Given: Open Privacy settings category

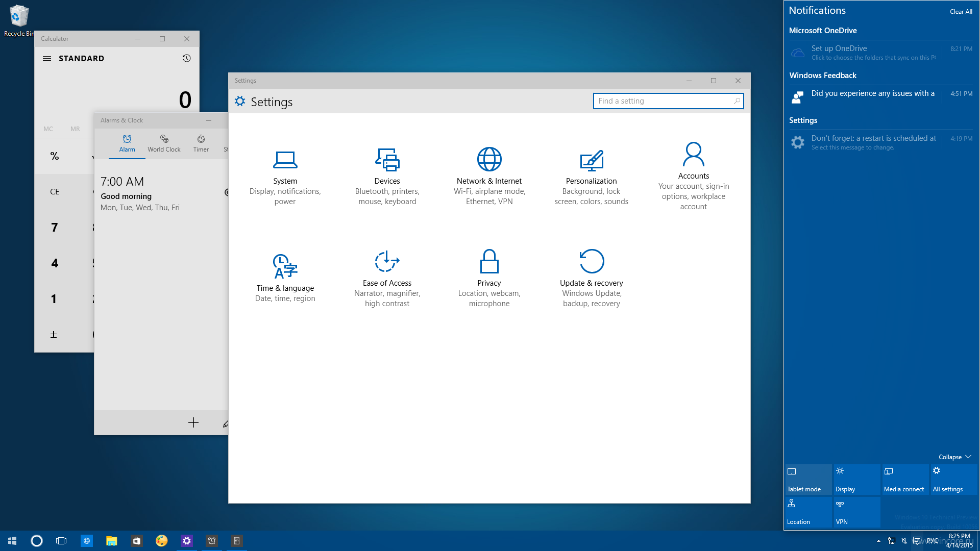Looking at the screenshot, I should (x=489, y=279).
